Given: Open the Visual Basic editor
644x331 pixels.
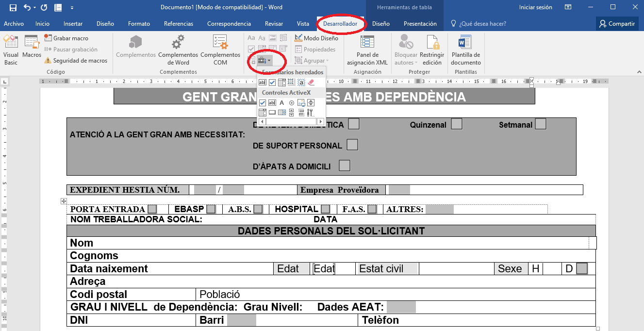Looking at the screenshot, I should pyautogui.click(x=11, y=50).
